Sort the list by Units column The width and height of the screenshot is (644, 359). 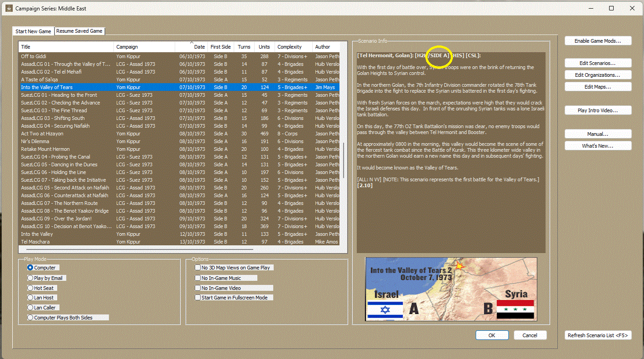pyautogui.click(x=264, y=47)
